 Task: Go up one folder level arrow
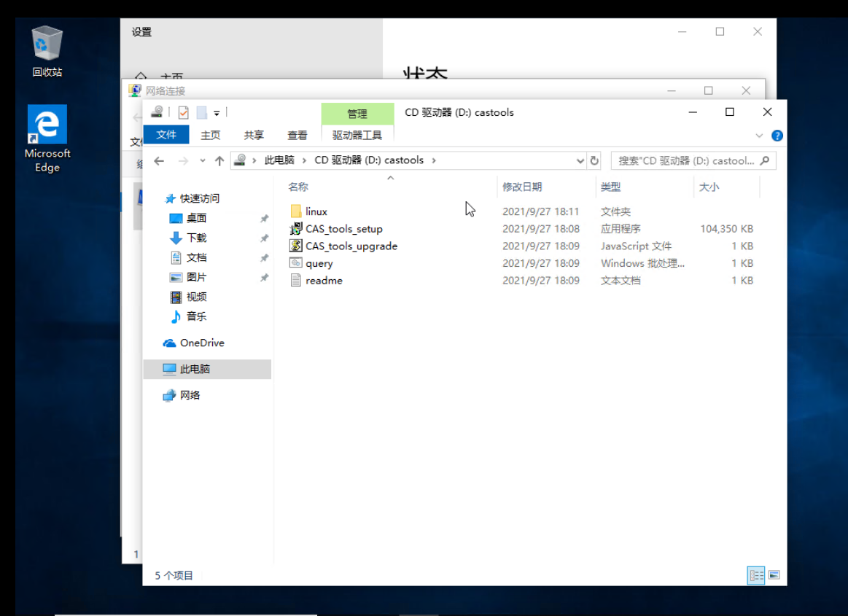(x=219, y=160)
